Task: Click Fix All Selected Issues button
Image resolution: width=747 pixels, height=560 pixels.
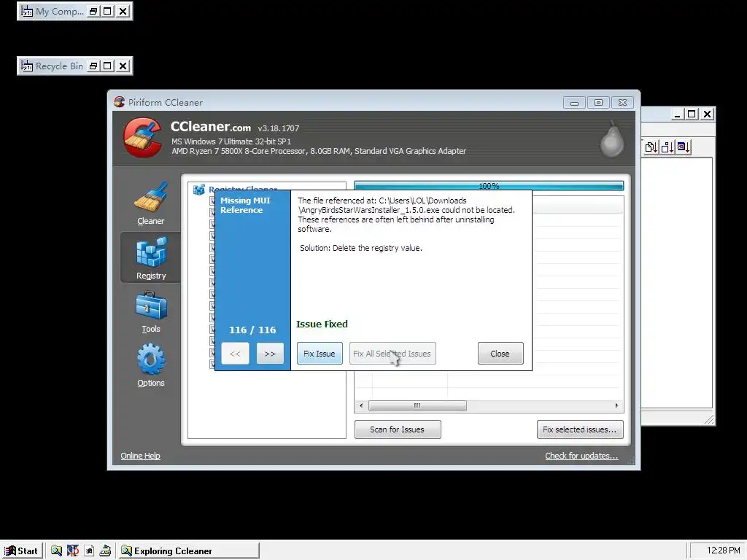Action: (x=392, y=354)
